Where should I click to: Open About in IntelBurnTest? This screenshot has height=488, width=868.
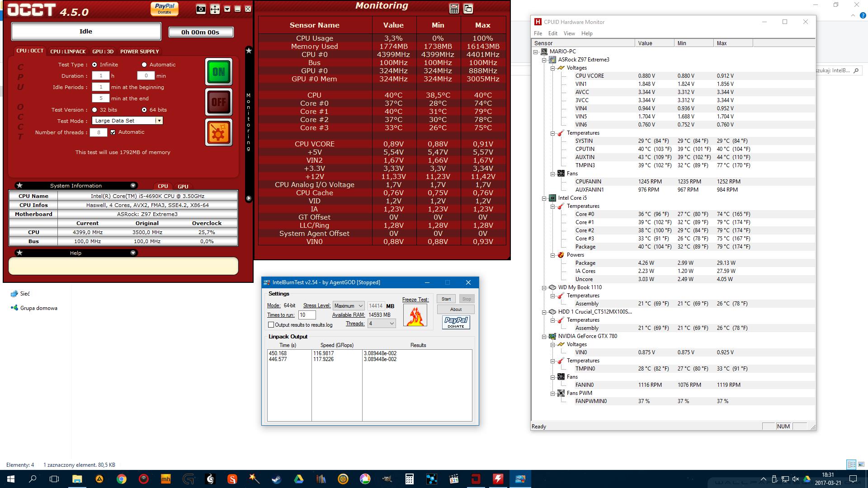pyautogui.click(x=456, y=310)
